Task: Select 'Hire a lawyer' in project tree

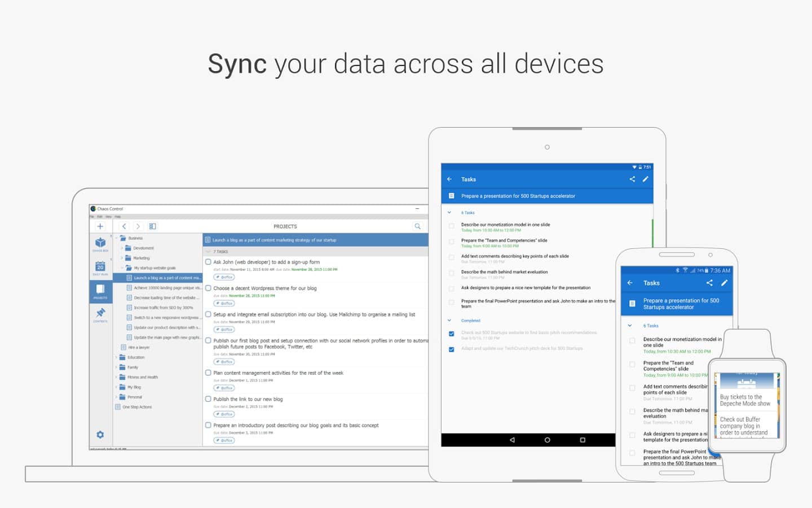Action: [139, 348]
